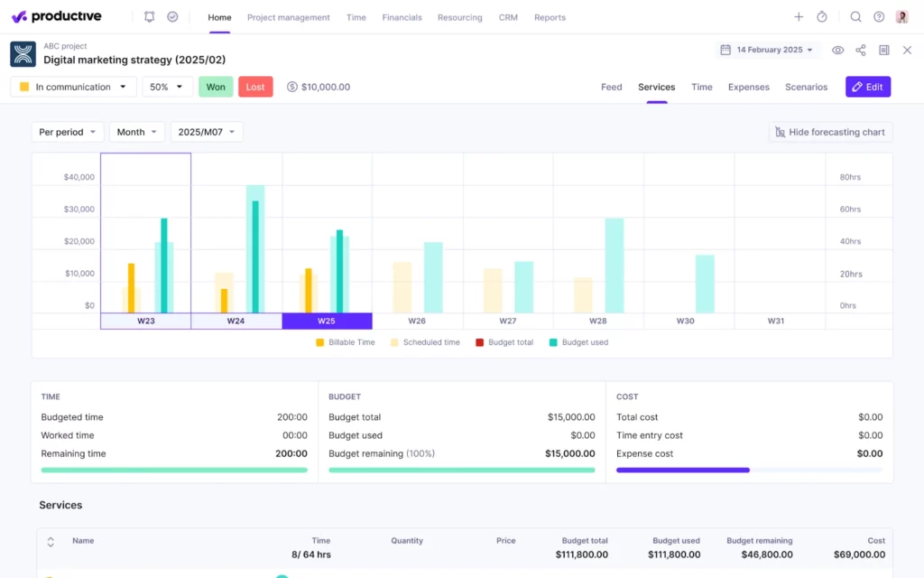Open the Resourcing menu
924x578 pixels.
point(459,18)
